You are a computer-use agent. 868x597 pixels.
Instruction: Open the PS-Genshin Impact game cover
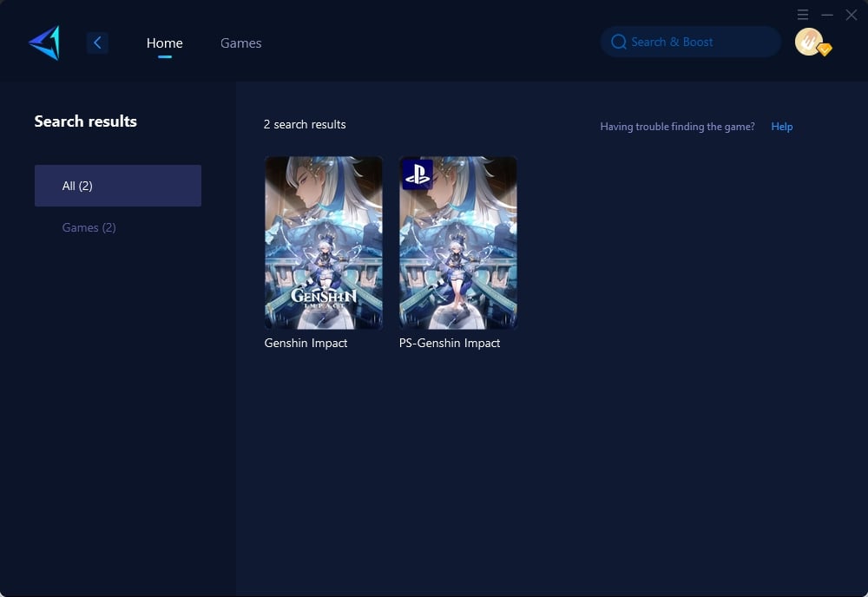(x=458, y=243)
